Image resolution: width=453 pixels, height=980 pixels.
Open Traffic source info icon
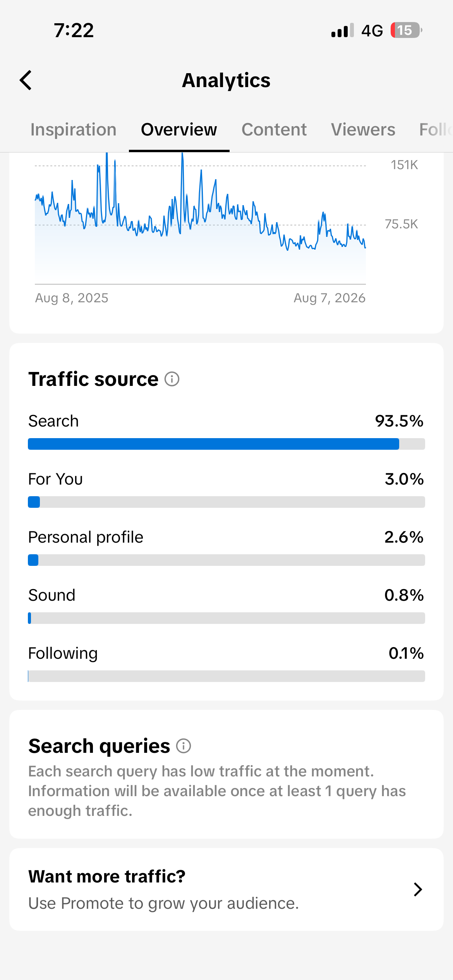(172, 379)
